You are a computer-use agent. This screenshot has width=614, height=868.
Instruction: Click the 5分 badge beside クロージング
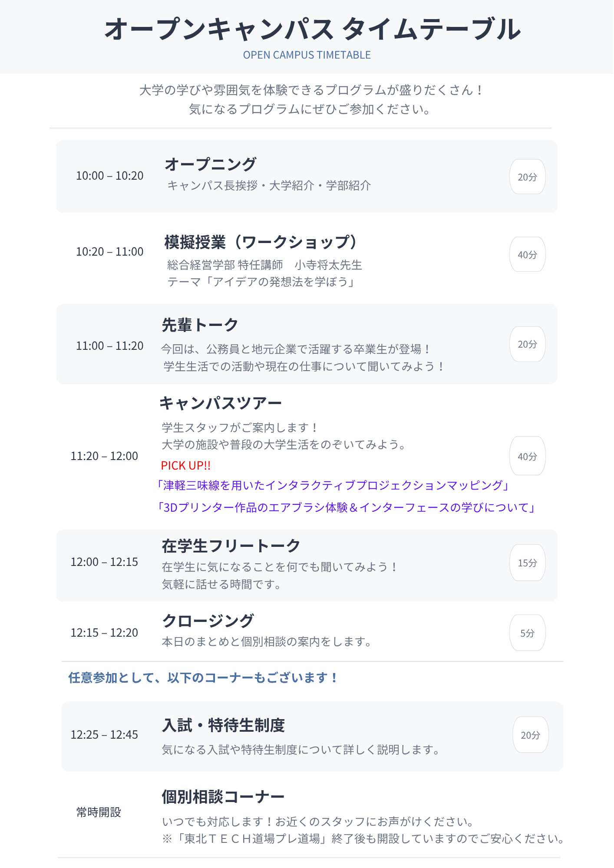(x=527, y=633)
